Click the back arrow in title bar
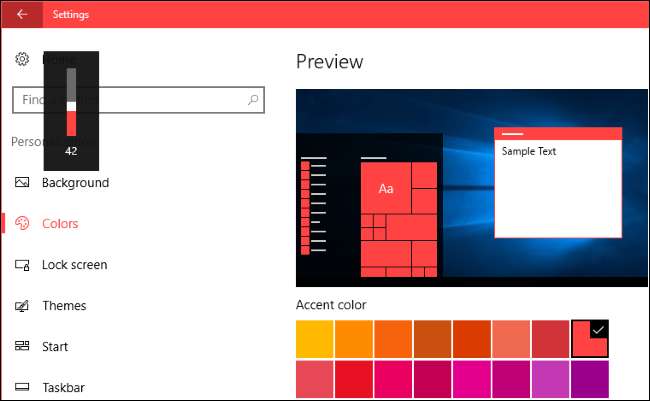 click(x=22, y=14)
